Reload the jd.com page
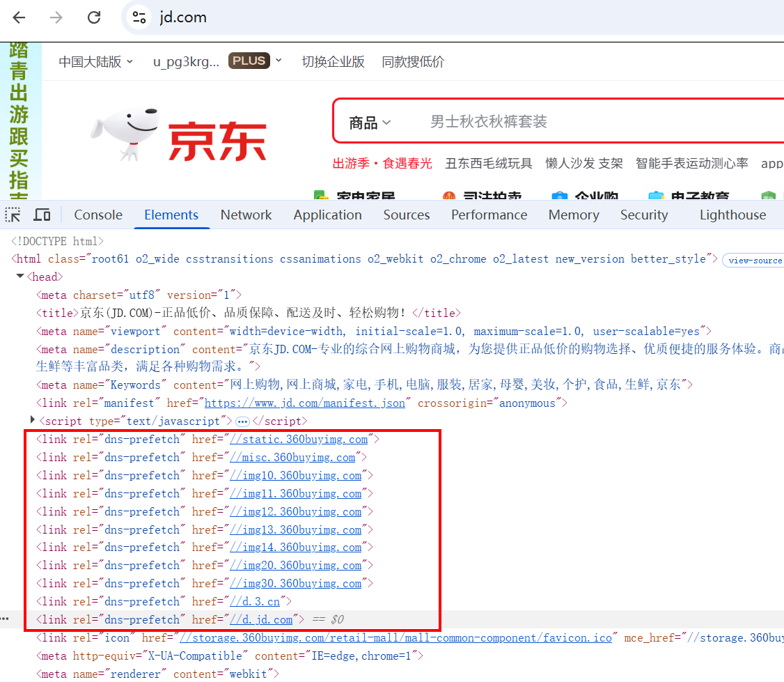 (94, 17)
